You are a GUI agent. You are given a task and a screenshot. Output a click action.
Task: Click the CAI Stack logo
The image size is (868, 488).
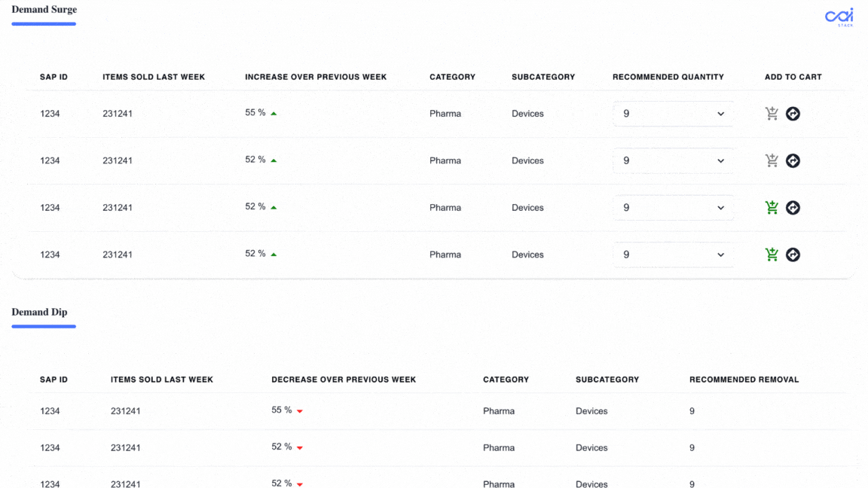[x=839, y=17]
